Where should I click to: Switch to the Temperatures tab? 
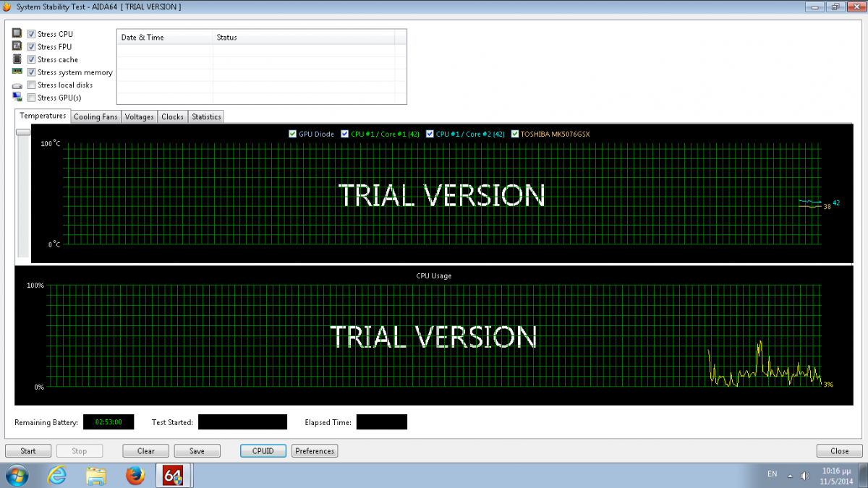pyautogui.click(x=43, y=116)
